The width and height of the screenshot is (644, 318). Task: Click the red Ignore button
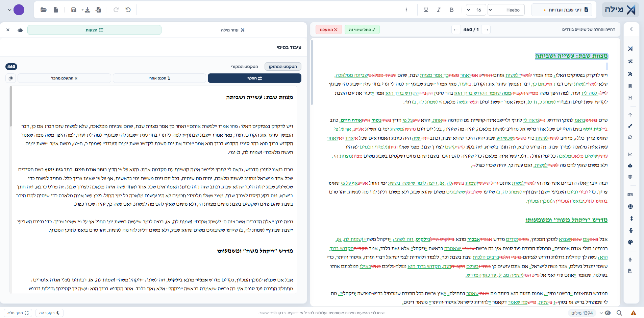click(329, 29)
